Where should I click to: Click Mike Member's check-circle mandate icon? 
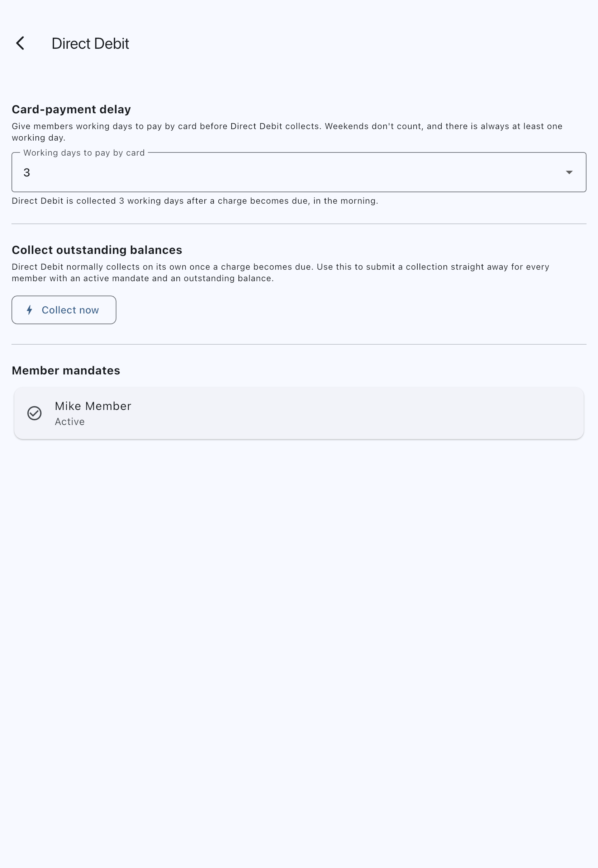34,413
